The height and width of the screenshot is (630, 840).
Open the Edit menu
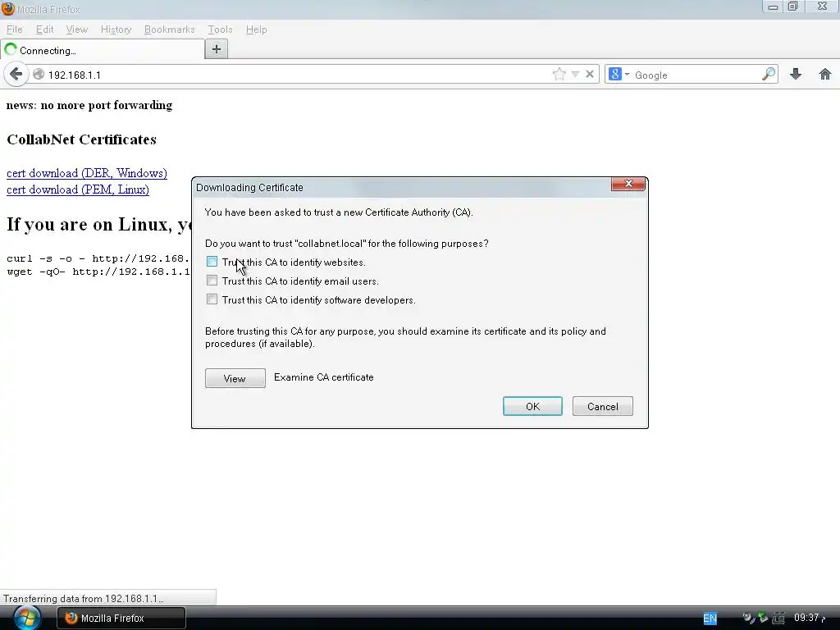click(x=44, y=30)
